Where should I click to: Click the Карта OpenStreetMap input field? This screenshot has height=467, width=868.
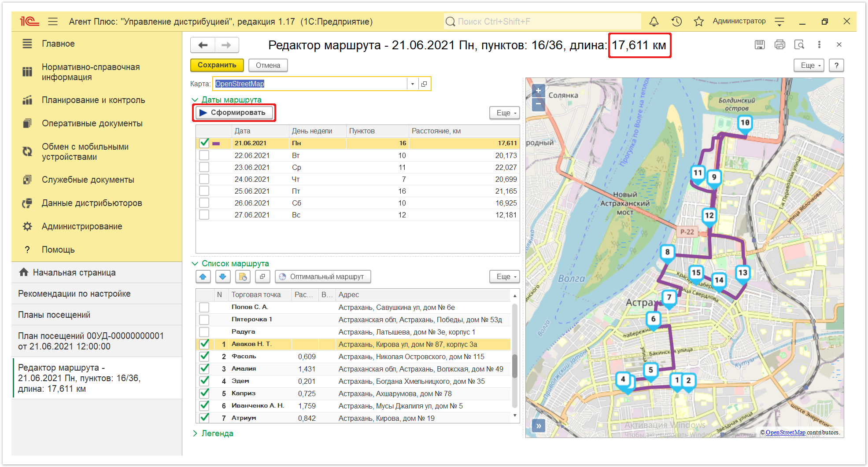point(310,84)
